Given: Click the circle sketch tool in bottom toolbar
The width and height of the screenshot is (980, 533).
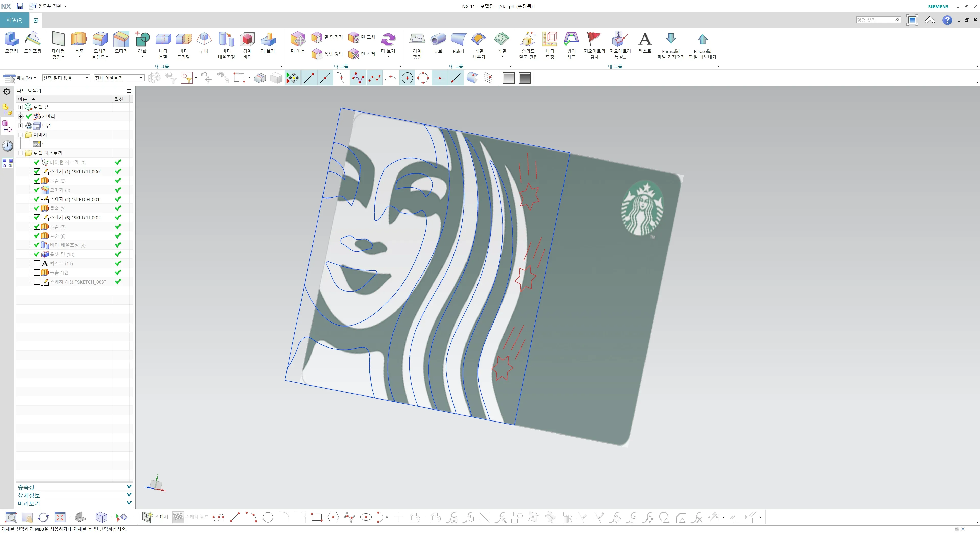Looking at the screenshot, I should (268, 517).
